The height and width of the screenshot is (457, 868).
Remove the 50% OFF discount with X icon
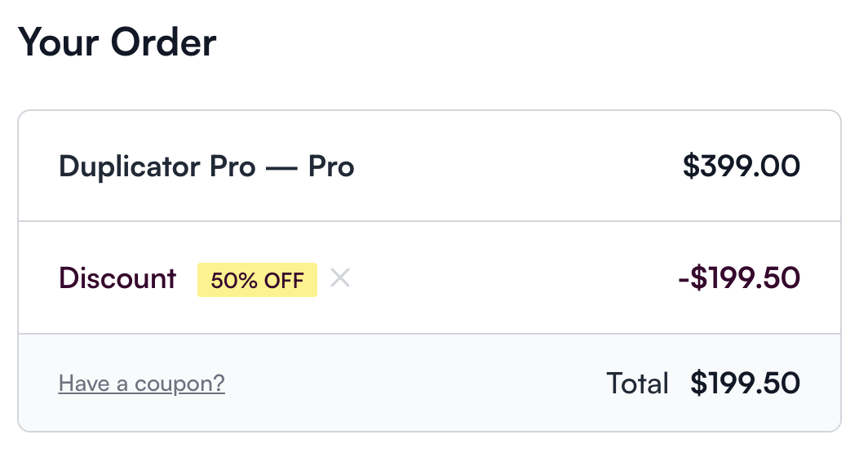tap(340, 277)
